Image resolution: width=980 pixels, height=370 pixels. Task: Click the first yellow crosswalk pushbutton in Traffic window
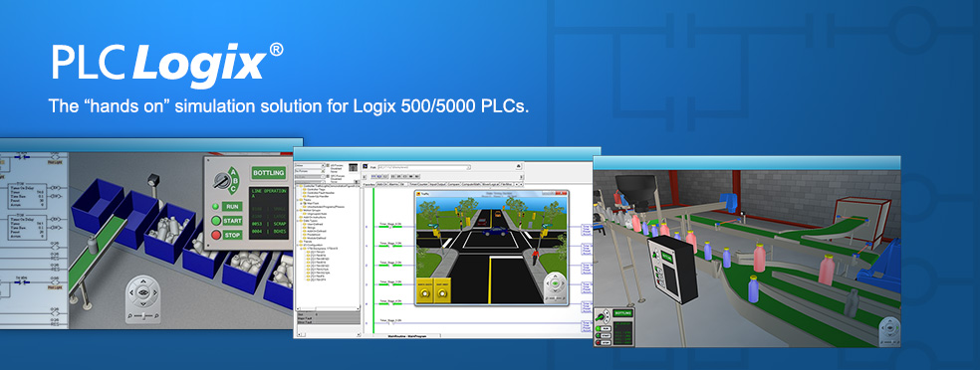click(425, 292)
